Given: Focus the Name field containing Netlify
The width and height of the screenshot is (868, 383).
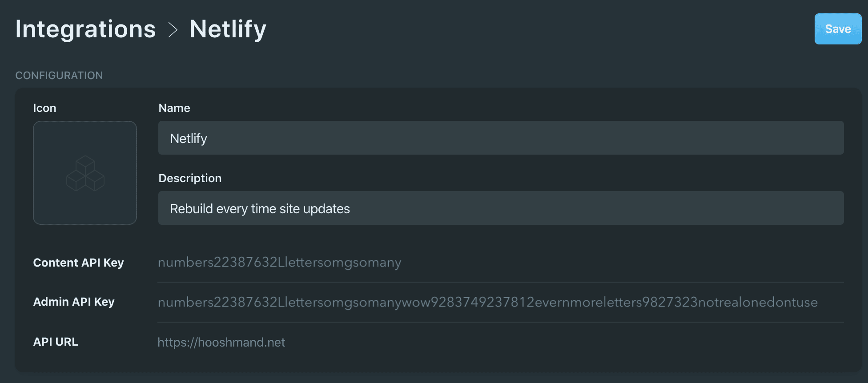Looking at the screenshot, I should 501,138.
